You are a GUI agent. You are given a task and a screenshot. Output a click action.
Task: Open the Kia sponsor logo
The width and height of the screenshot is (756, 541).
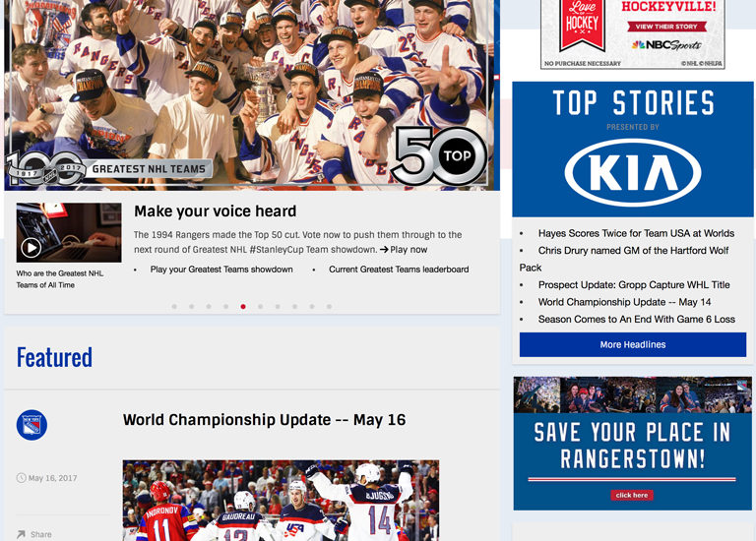pyautogui.click(x=633, y=173)
